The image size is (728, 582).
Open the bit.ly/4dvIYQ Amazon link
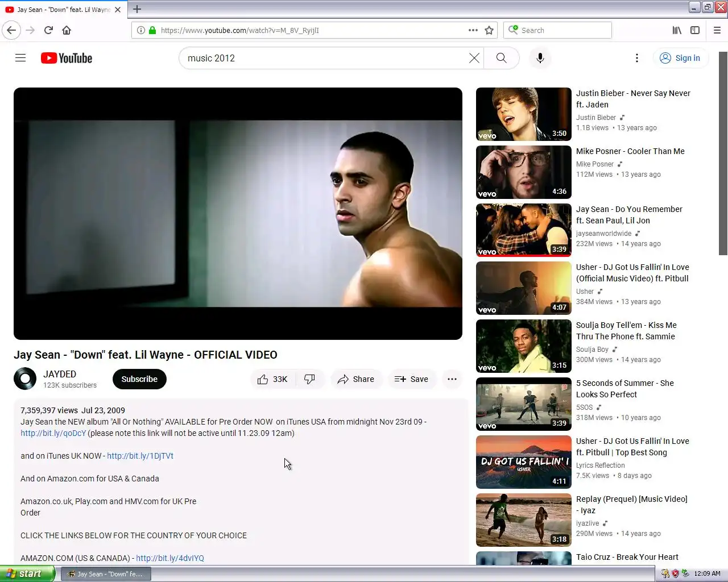(170, 558)
